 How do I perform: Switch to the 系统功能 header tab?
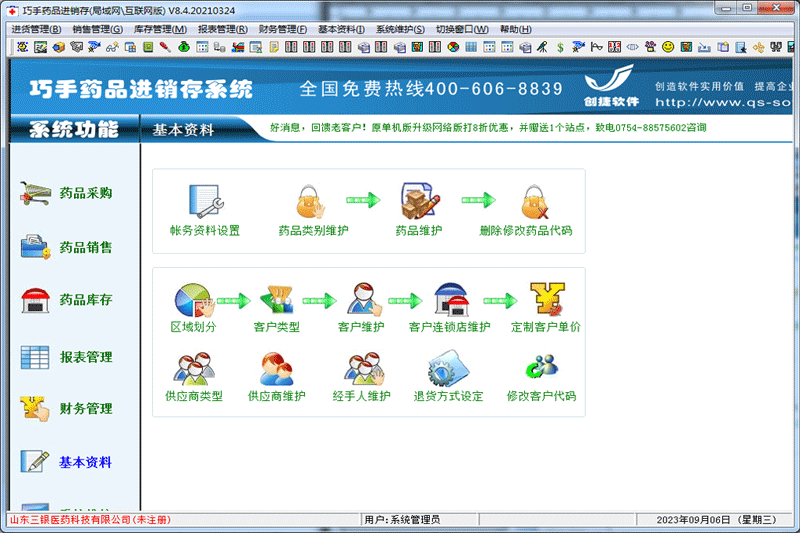pyautogui.click(x=74, y=129)
